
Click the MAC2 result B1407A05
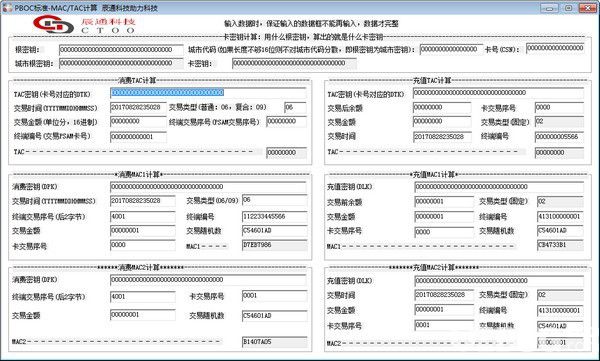coord(274,342)
